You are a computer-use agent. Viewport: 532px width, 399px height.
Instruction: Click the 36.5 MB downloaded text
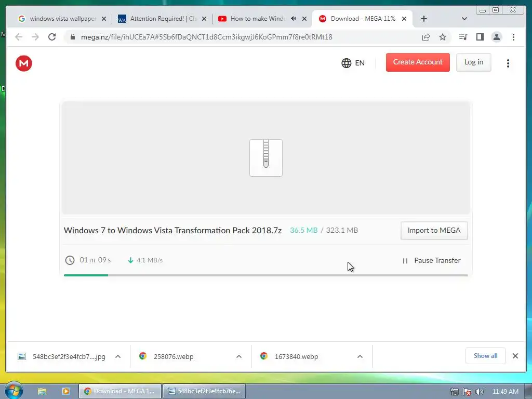(x=303, y=230)
